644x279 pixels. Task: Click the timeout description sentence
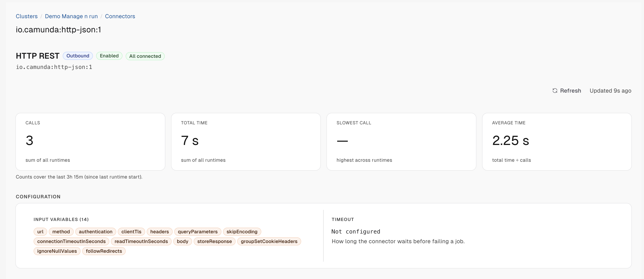(398, 241)
